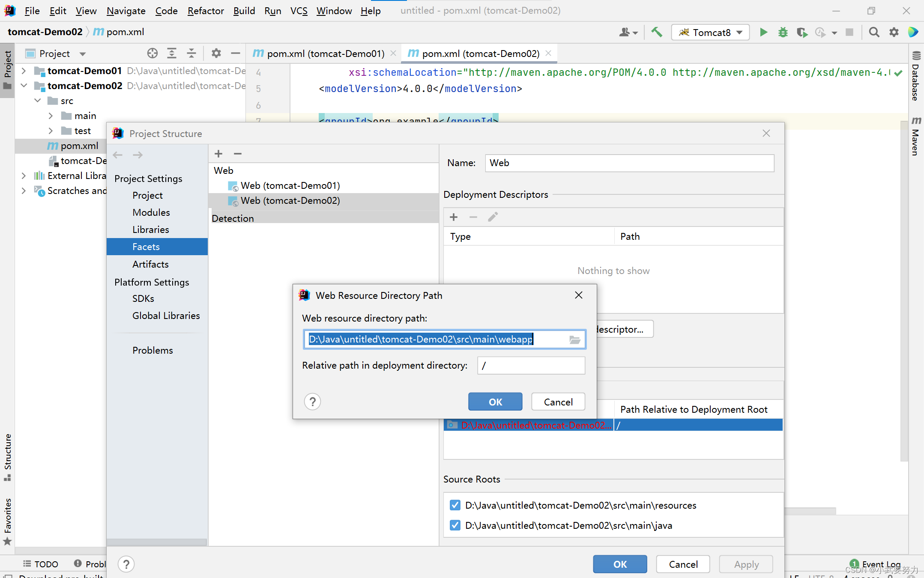The width and height of the screenshot is (924, 578).
Task: Confirm the web resource path with OK
Action: point(495,402)
